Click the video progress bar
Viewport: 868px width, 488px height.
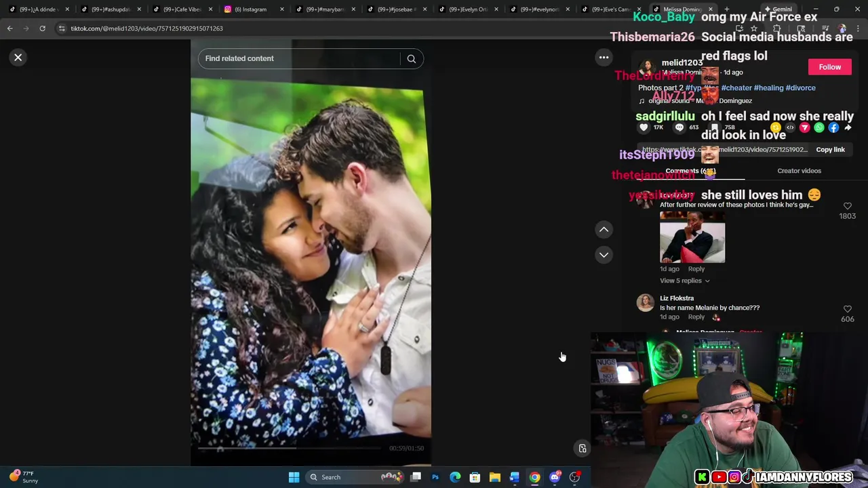[290, 448]
